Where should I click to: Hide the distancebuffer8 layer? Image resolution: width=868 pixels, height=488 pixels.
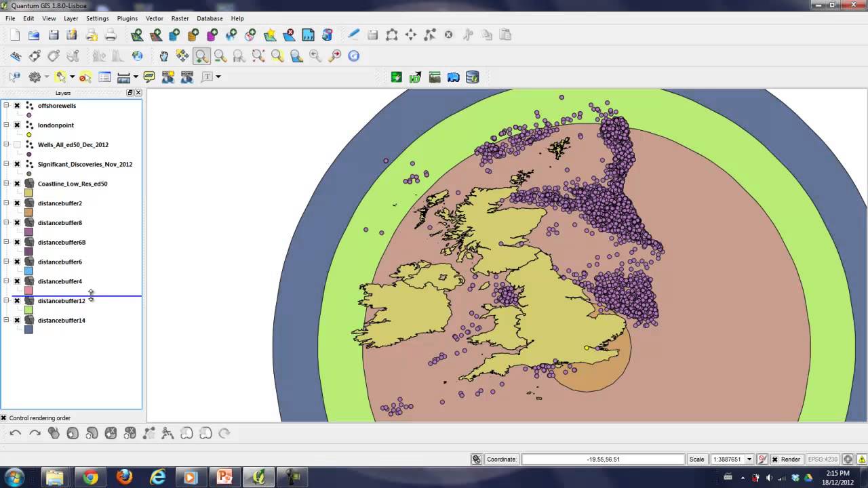point(17,223)
